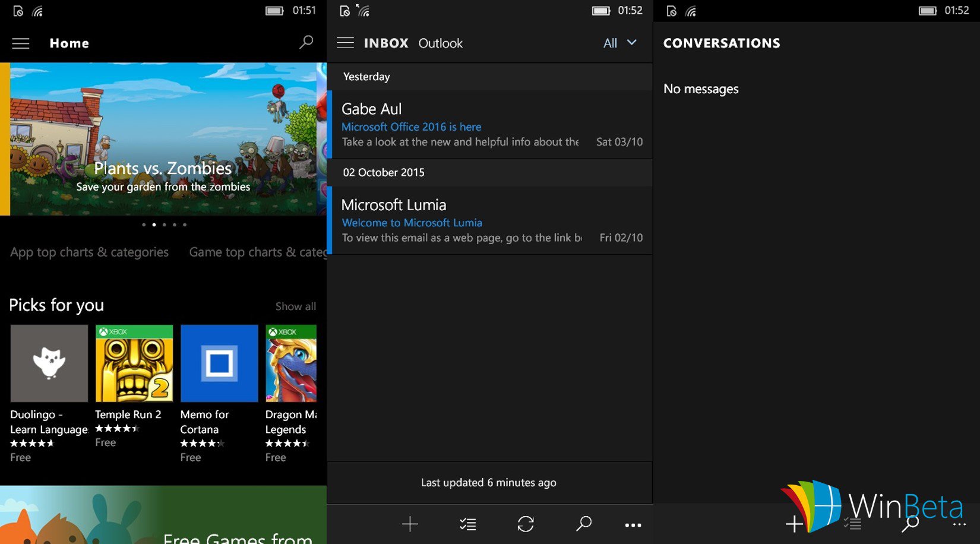The height and width of the screenshot is (544, 980).
Task: Tap the Conversations select checklist icon
Action: pyautogui.click(x=852, y=524)
